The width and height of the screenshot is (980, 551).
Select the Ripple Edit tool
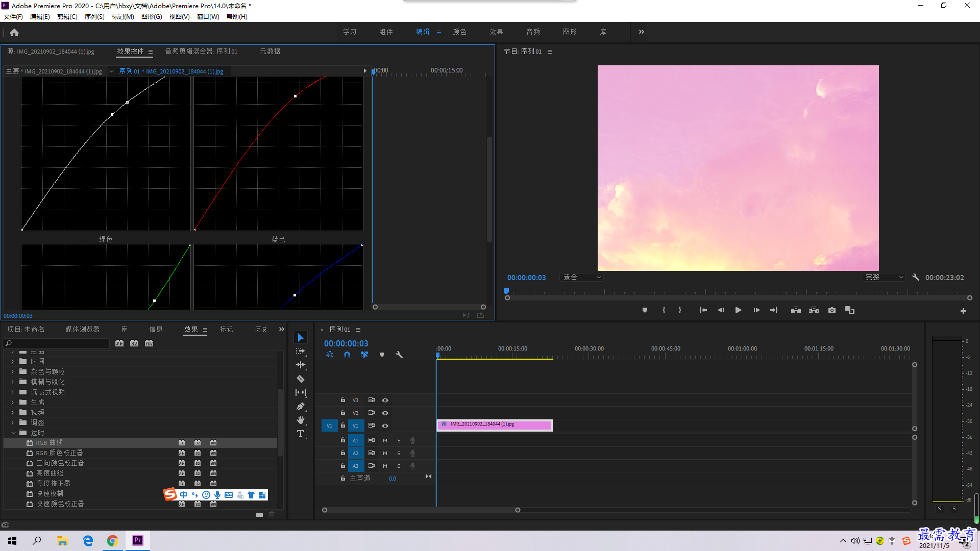pyautogui.click(x=301, y=365)
